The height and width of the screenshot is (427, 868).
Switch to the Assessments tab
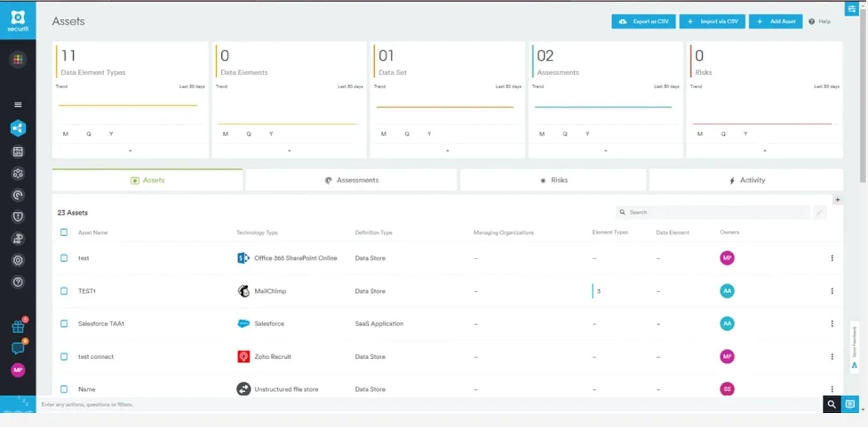[x=351, y=180]
